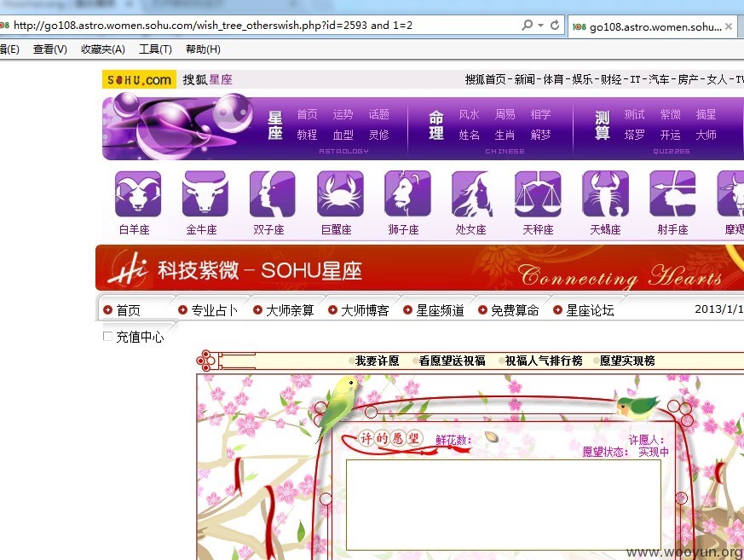
Task: Click the Leo 狮子座 lion icon
Action: [x=407, y=193]
